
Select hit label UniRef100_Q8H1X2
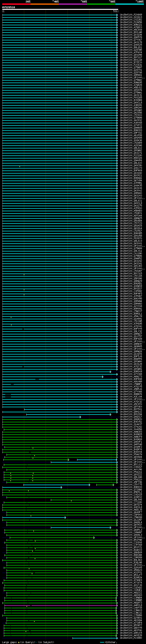(x=131, y=412)
